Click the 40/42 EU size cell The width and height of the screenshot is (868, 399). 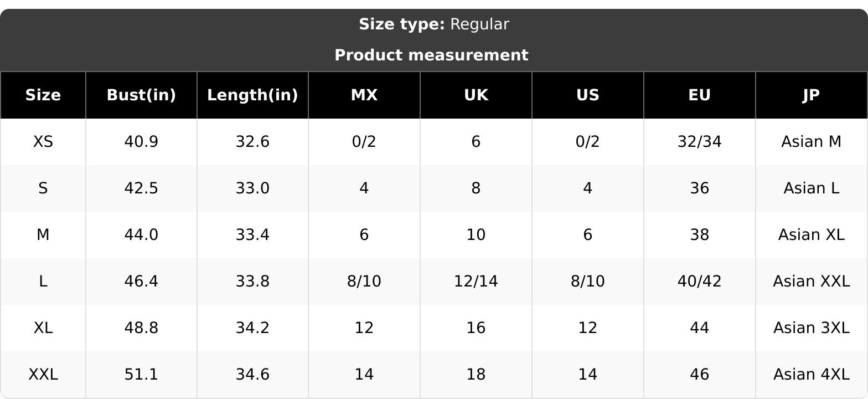tap(700, 282)
